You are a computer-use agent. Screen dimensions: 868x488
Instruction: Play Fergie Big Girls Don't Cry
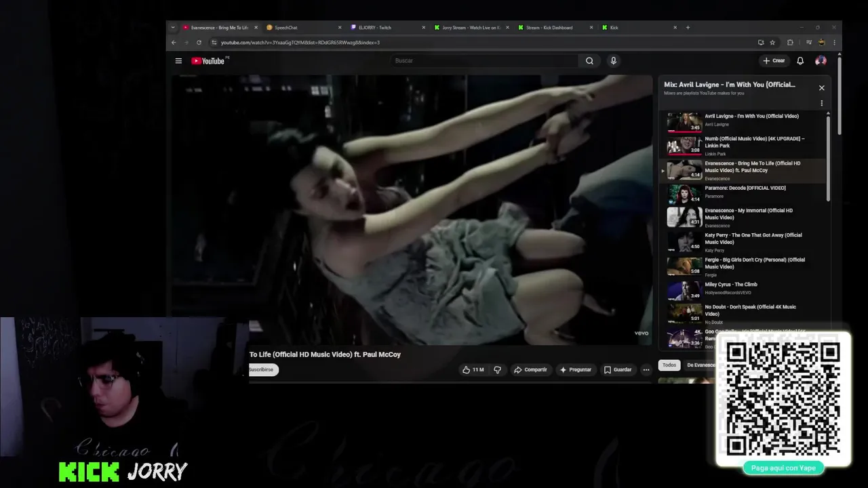[x=743, y=267]
